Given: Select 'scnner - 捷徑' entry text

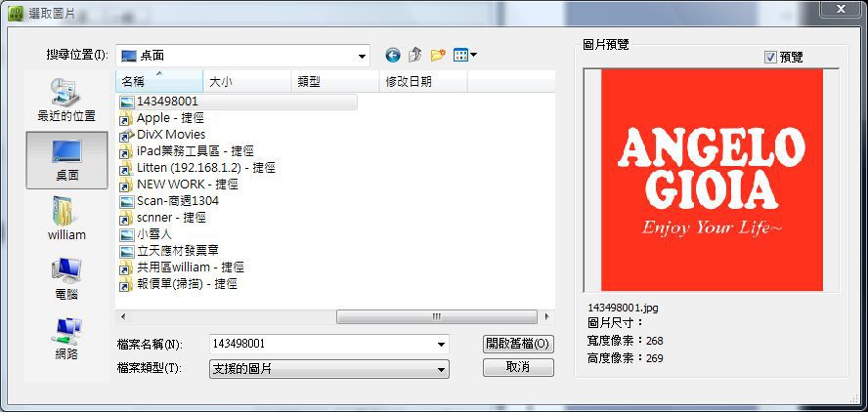Looking at the screenshot, I should [172, 218].
